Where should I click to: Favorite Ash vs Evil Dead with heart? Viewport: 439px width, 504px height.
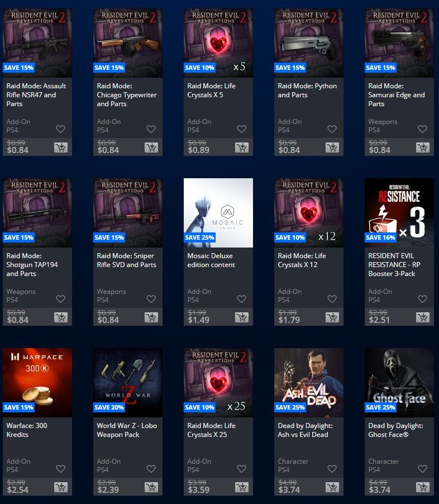[x=332, y=469]
